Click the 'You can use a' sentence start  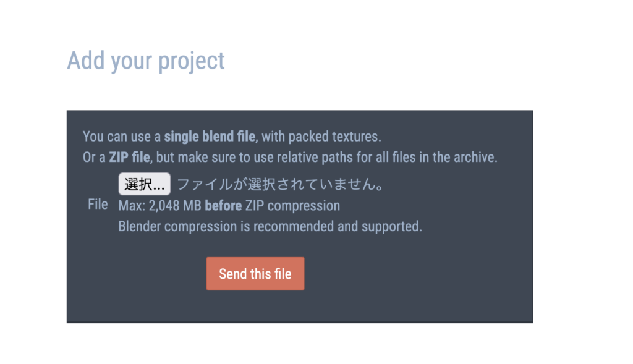coord(122,136)
